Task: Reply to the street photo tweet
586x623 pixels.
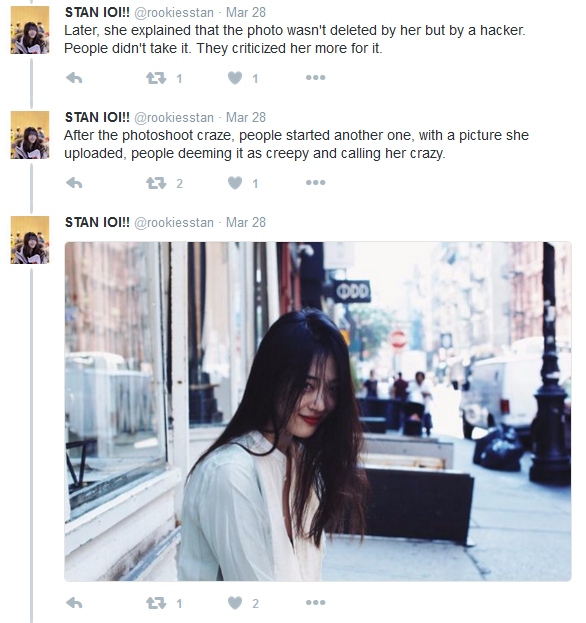Action: (x=74, y=603)
